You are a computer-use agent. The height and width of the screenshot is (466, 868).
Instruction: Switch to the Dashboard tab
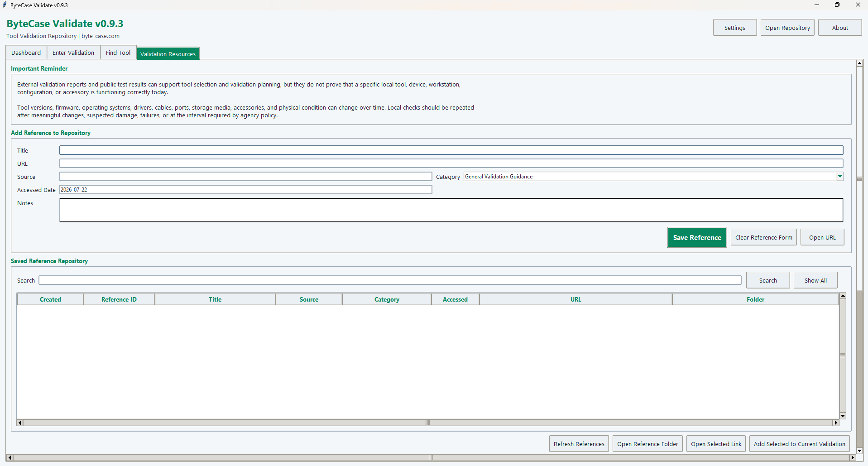click(26, 53)
